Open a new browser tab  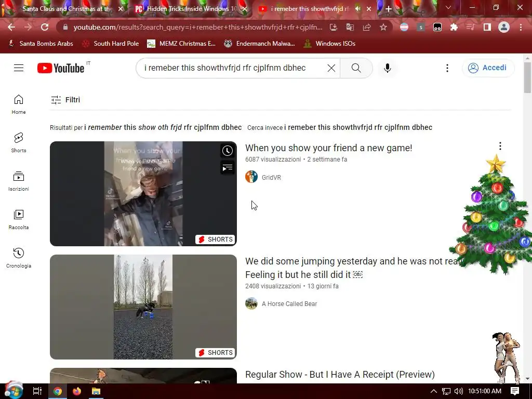[389, 9]
